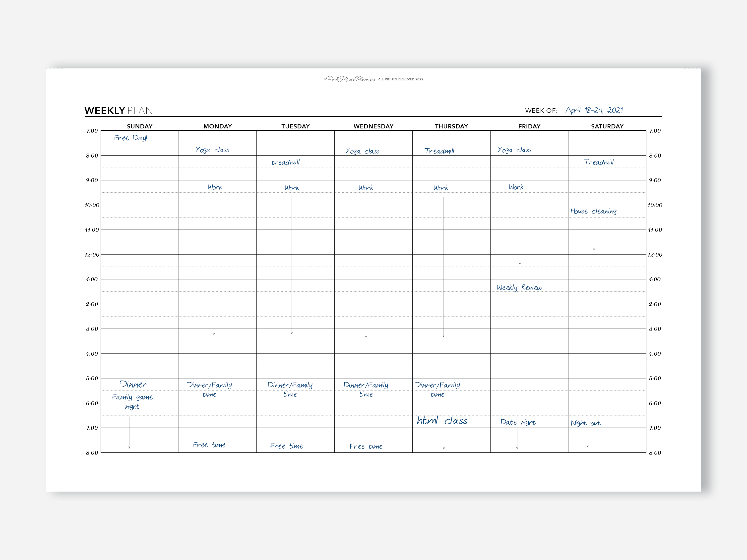This screenshot has height=560, width=747.
Task: Click Thursday's Work entry
Action: click(x=441, y=188)
